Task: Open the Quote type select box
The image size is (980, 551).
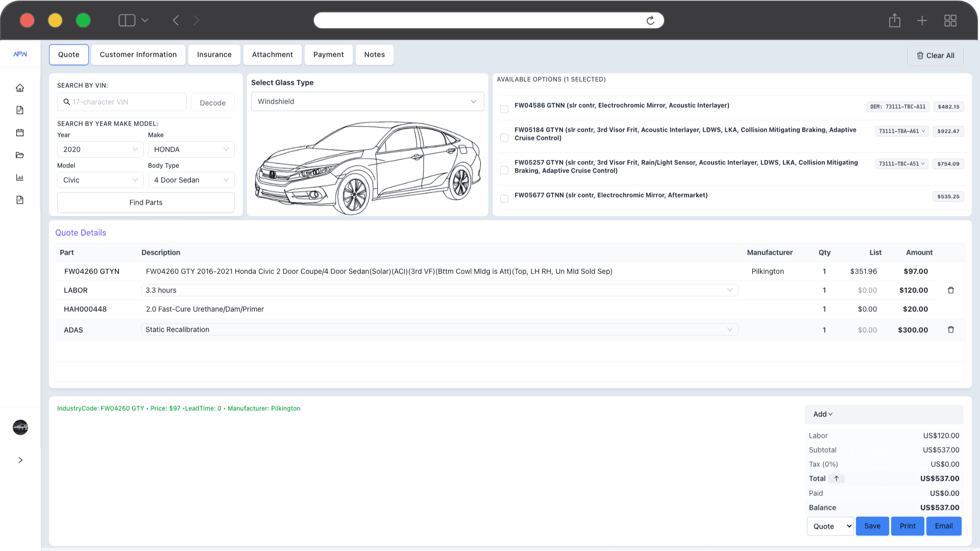Action: pyautogui.click(x=830, y=526)
